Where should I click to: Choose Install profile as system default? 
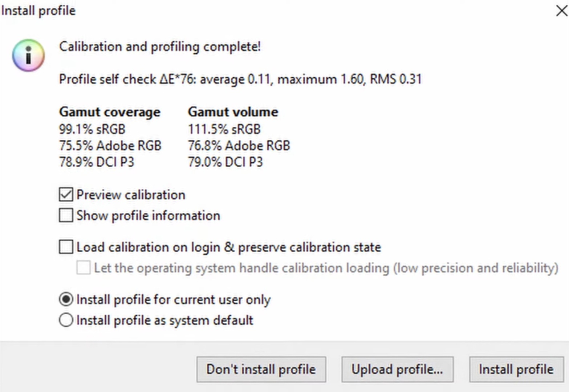coord(66,320)
